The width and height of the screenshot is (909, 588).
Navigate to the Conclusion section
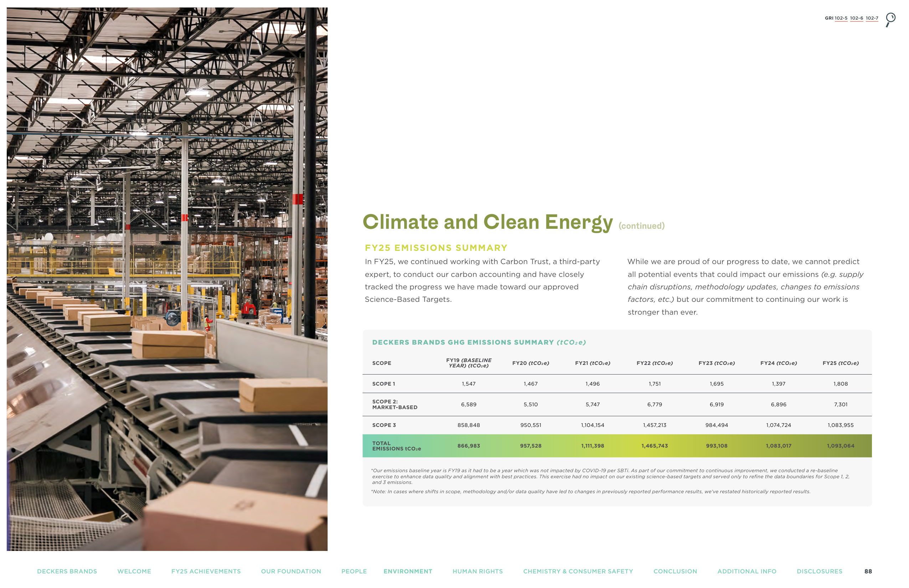tap(675, 571)
